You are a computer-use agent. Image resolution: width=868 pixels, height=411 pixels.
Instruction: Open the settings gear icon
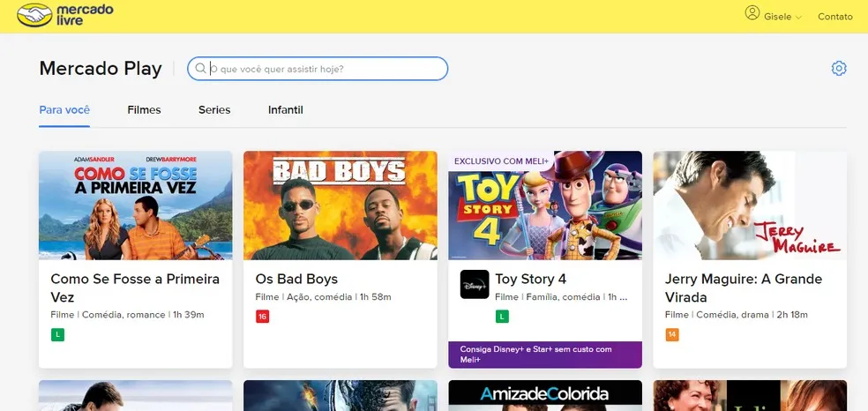839,69
